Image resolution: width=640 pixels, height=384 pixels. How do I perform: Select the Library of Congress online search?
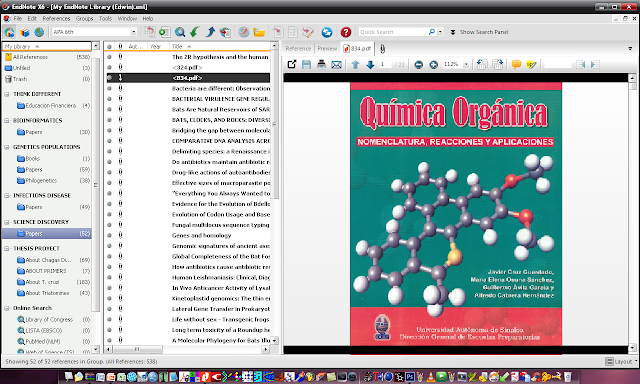[x=47, y=320]
